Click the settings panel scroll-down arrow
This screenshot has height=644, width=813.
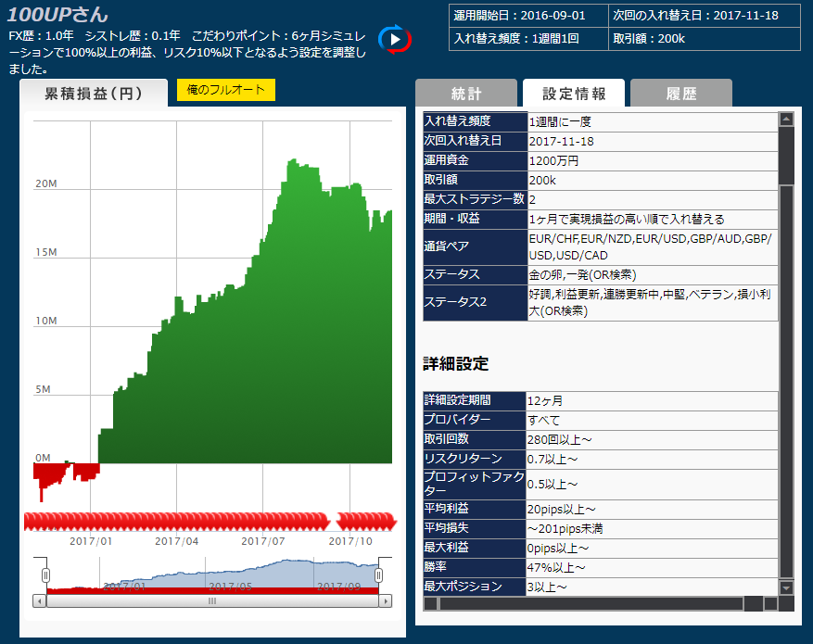(786, 587)
